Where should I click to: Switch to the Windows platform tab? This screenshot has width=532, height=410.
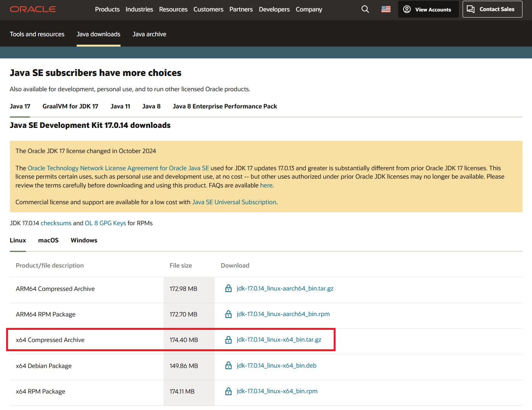click(84, 240)
